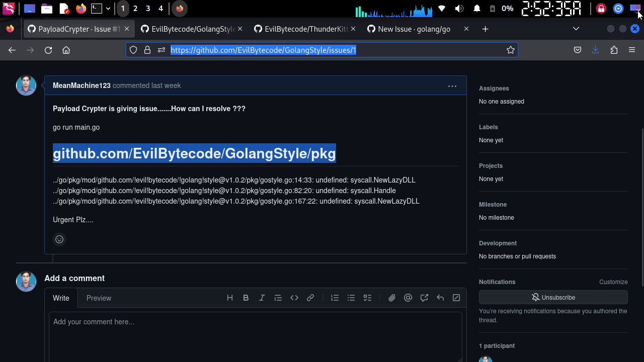Select the Write tab in comment box
Viewport: 644px width, 362px height.
61,298
